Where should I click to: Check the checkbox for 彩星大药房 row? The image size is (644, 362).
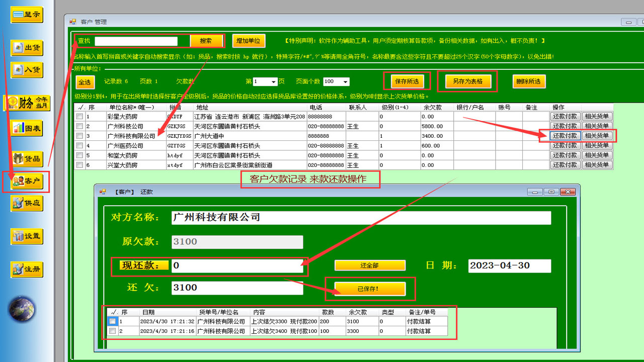point(79,116)
